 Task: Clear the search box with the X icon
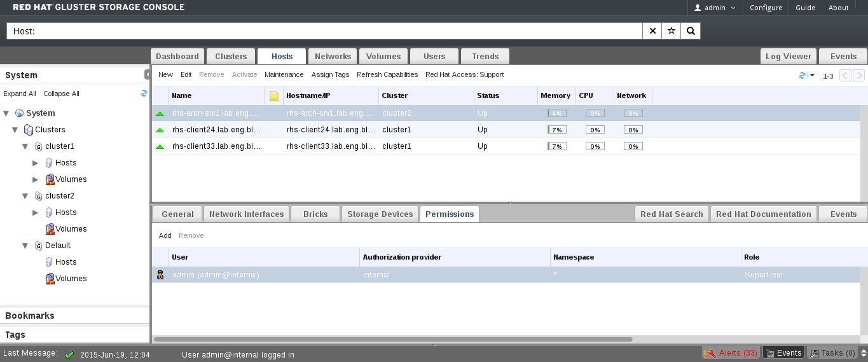[652, 31]
